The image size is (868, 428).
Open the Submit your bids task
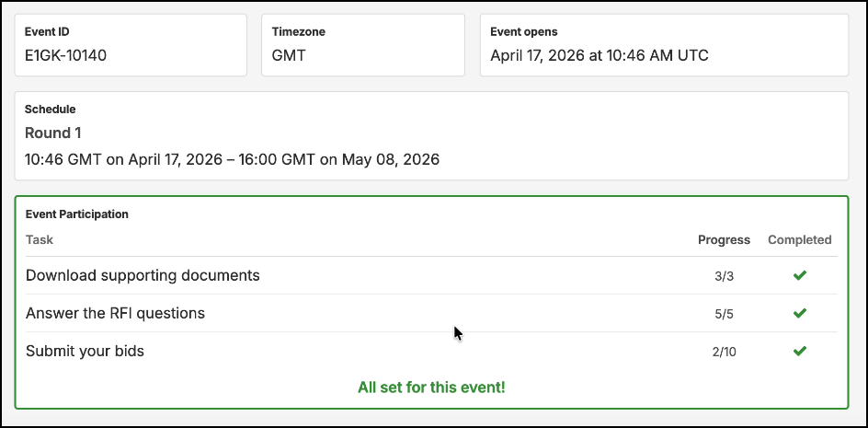(85, 351)
